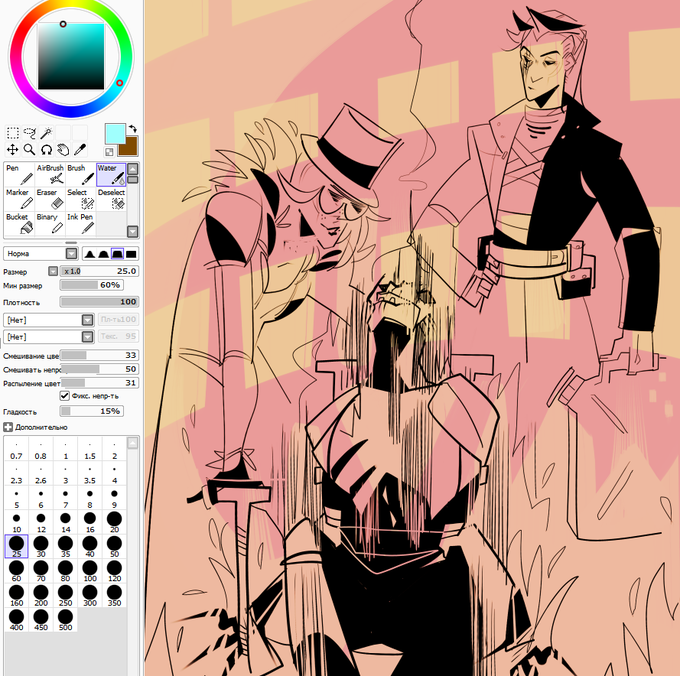Activate the Hand pan tool

[63, 150]
